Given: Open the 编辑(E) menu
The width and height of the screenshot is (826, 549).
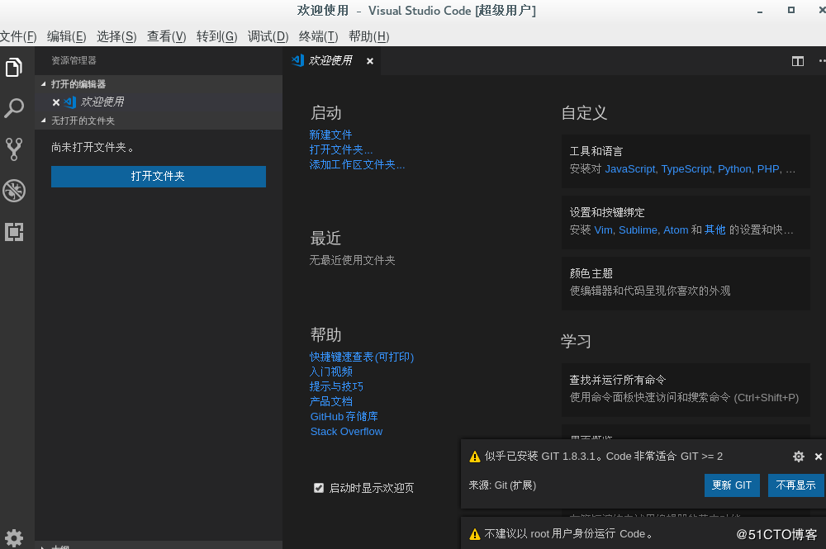Looking at the screenshot, I should click(x=66, y=36).
